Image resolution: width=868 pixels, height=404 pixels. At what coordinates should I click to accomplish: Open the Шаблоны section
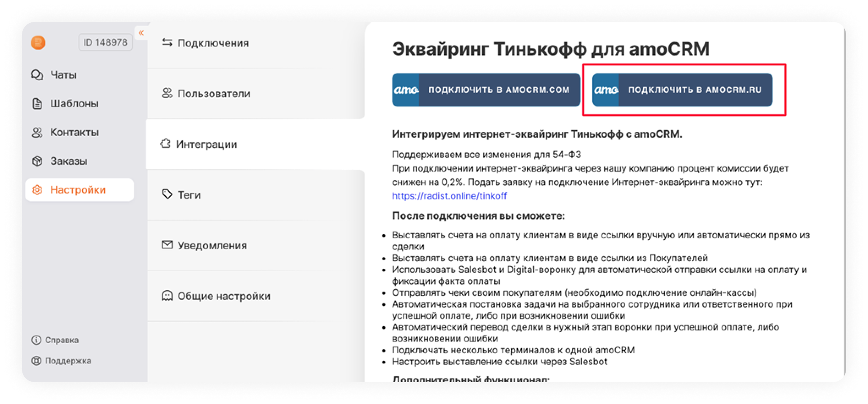pos(74,104)
